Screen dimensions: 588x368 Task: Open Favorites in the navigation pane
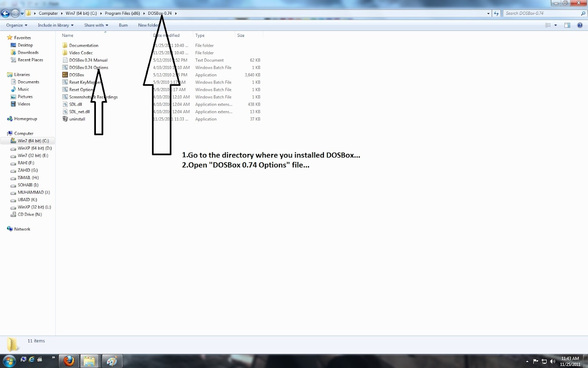pyautogui.click(x=22, y=38)
